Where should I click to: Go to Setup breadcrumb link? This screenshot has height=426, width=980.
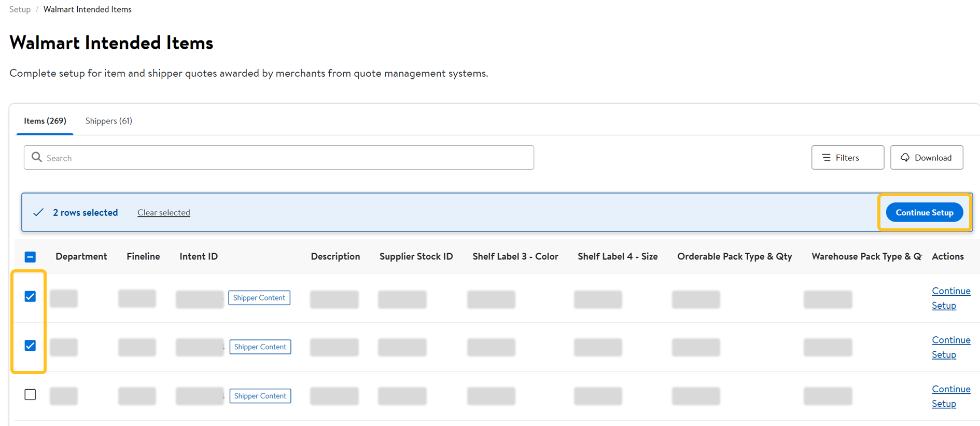[x=20, y=9]
